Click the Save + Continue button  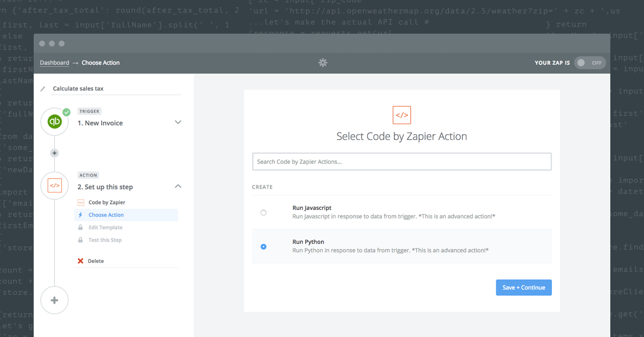click(524, 288)
